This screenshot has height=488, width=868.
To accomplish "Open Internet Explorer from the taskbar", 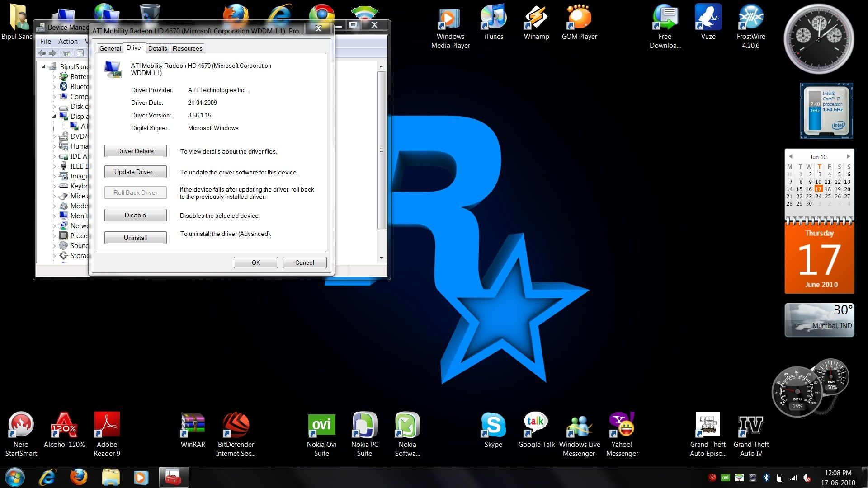I will (x=47, y=478).
